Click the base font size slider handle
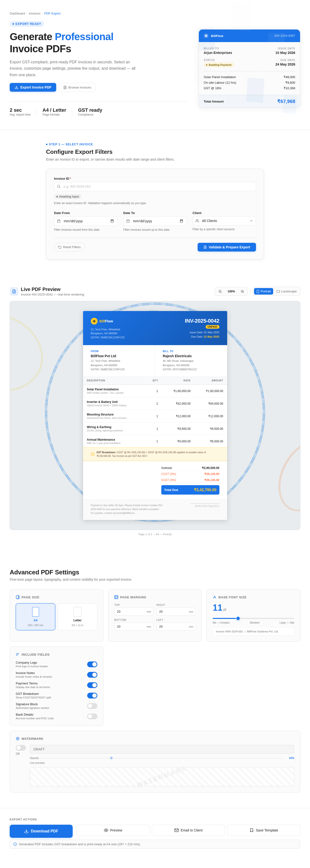This screenshot has width=310, height=868. point(238,618)
